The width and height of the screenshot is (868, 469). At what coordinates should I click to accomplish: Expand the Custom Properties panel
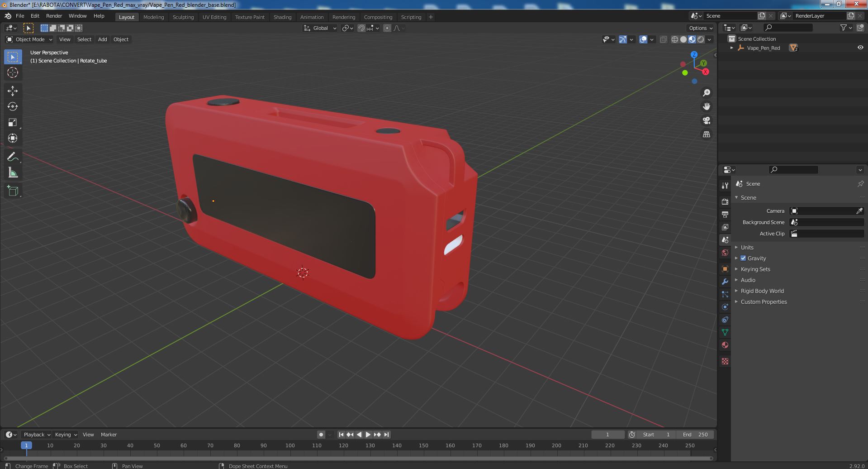[764, 301]
